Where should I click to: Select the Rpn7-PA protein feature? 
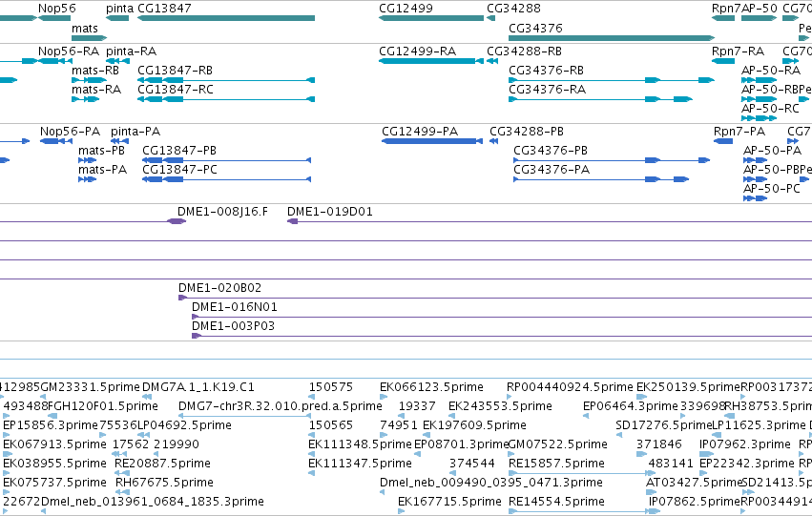(x=723, y=141)
